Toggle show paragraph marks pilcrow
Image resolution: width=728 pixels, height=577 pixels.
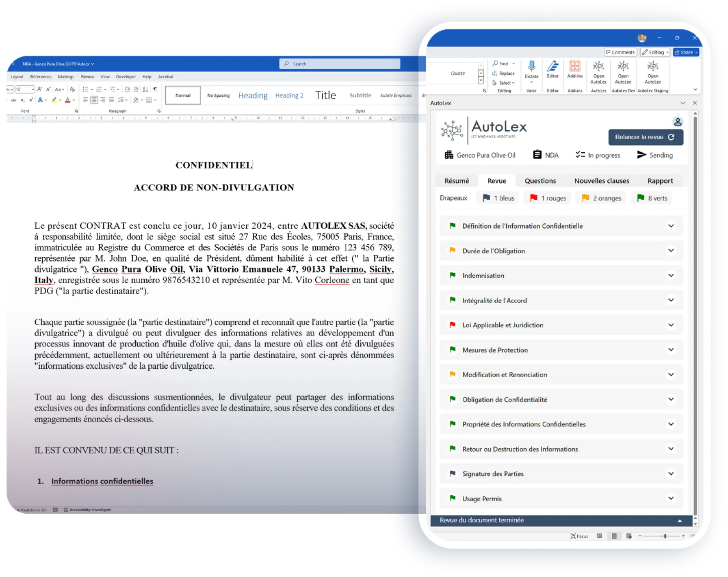coord(155,89)
